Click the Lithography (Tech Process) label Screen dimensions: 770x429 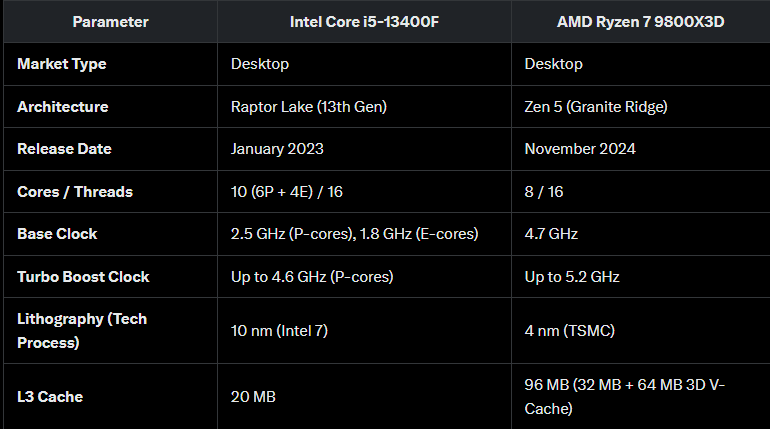pos(82,331)
